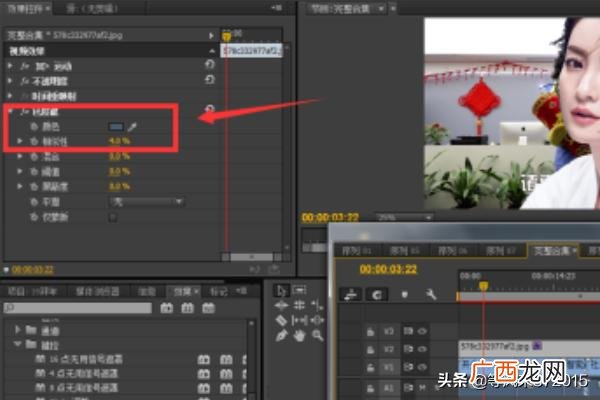Image resolution: width=600 pixels, height=400 pixels.
Task: Hide the V2 track output eye
Action: click(422, 349)
